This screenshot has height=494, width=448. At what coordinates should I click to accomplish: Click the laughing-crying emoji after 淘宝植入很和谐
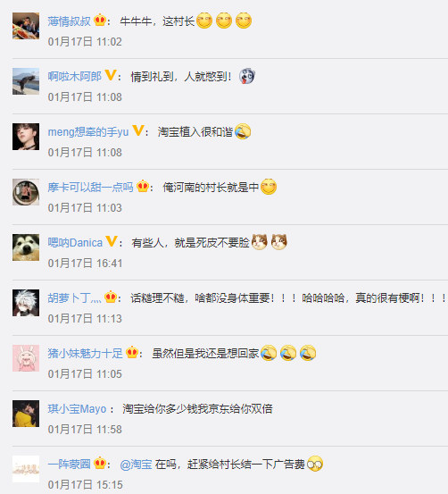point(243,131)
